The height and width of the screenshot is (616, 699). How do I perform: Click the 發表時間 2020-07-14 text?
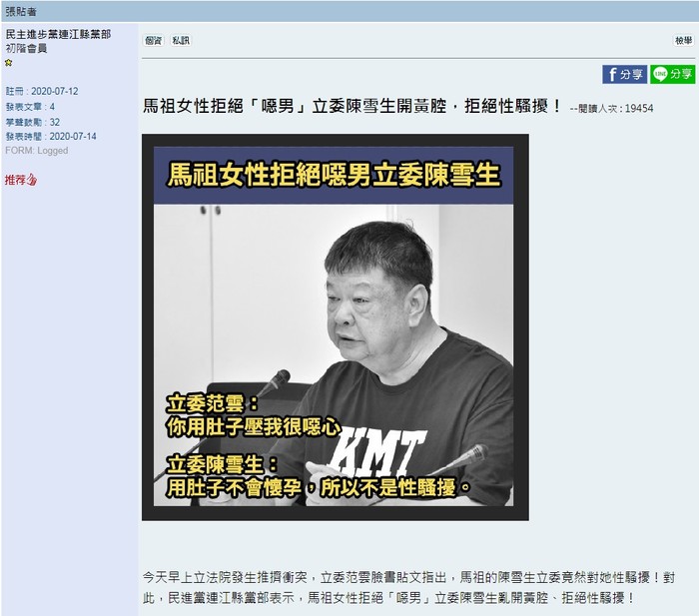pos(51,137)
